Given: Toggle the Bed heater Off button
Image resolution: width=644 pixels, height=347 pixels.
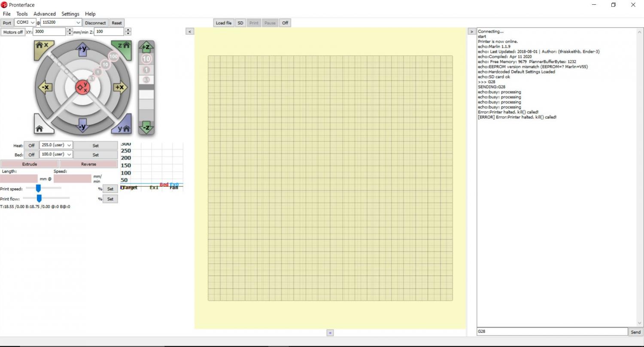Looking at the screenshot, I should tap(31, 155).
